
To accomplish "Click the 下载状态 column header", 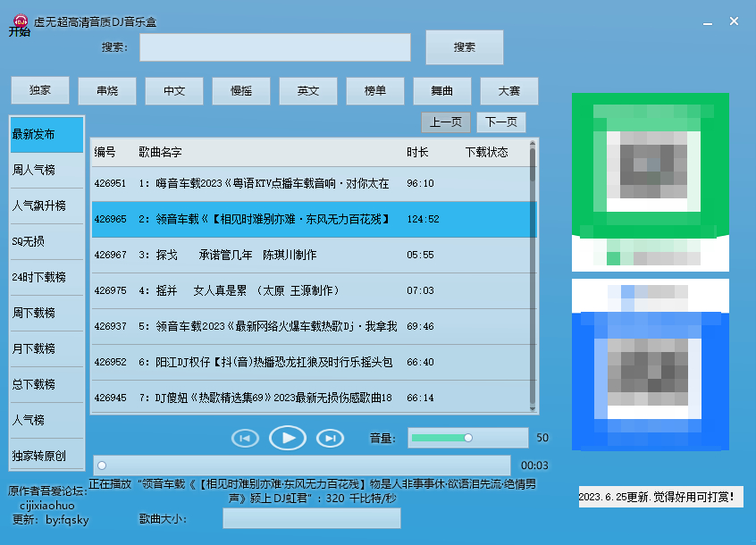I will [x=486, y=152].
